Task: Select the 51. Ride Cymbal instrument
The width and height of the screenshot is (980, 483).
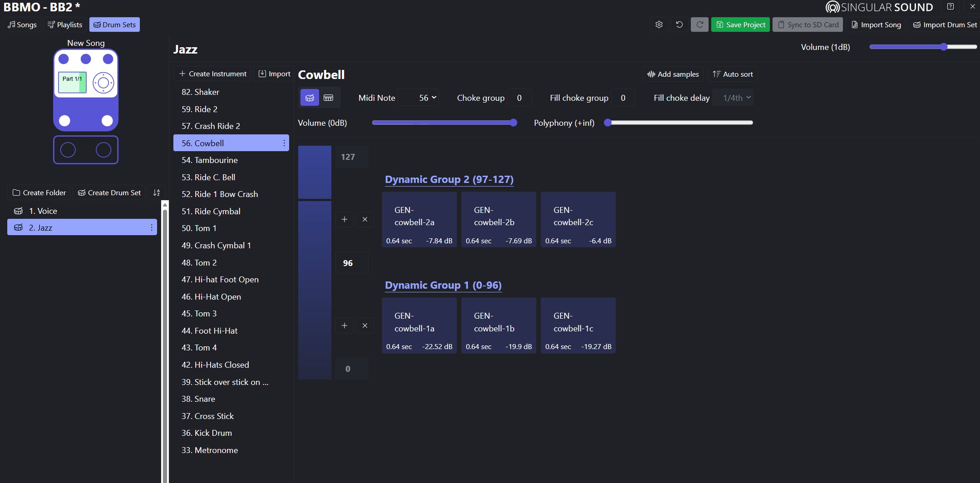Action: [231, 211]
